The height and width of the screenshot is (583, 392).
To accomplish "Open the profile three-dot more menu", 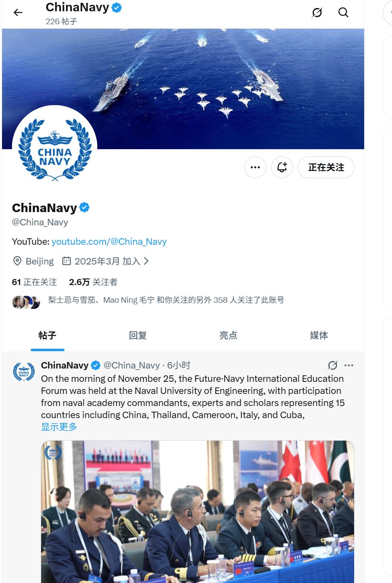I will 255,167.
